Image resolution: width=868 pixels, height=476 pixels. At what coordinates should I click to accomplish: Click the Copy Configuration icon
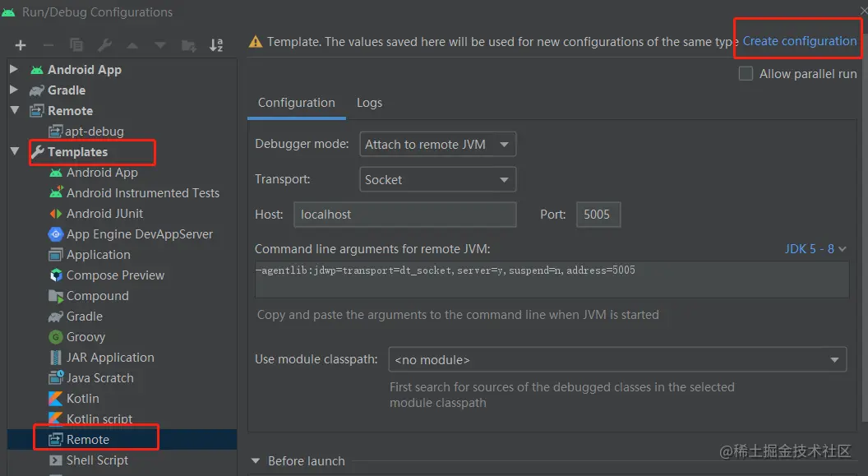76,45
